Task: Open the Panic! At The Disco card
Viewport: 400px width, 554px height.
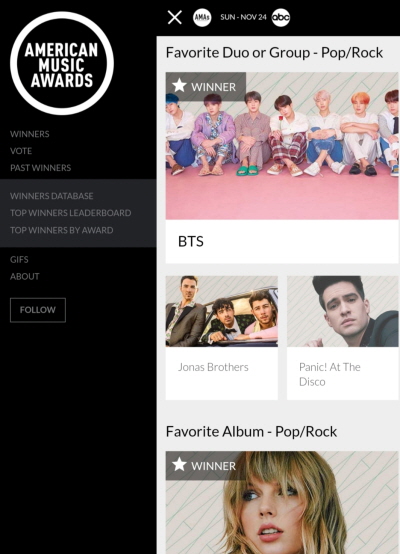Action: (342, 338)
